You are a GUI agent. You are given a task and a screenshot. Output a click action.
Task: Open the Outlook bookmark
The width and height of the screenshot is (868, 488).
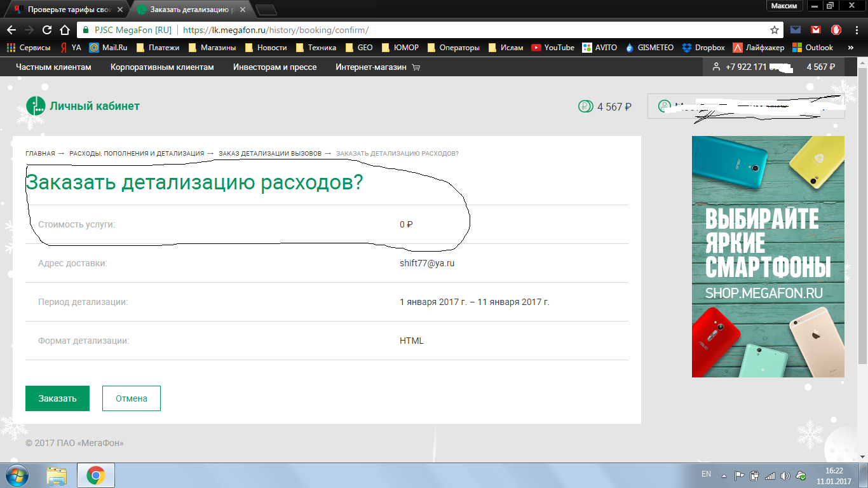[813, 48]
